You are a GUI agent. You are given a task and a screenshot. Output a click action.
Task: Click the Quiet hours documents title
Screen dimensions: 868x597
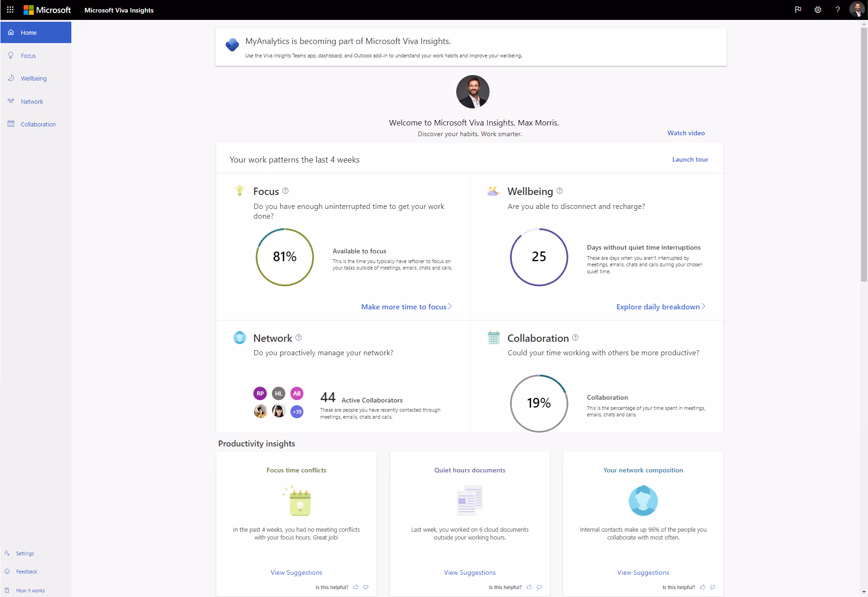click(x=470, y=470)
